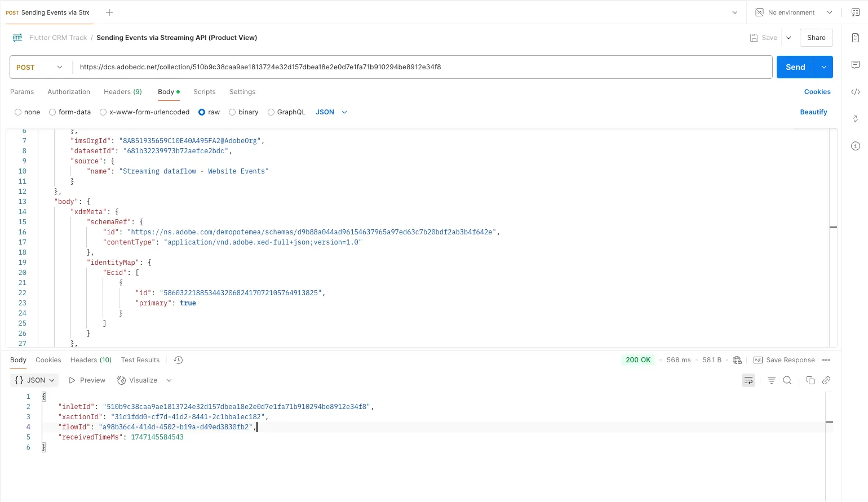Switch to the Authorization tab
The height and width of the screenshot is (502, 868).
(x=69, y=92)
